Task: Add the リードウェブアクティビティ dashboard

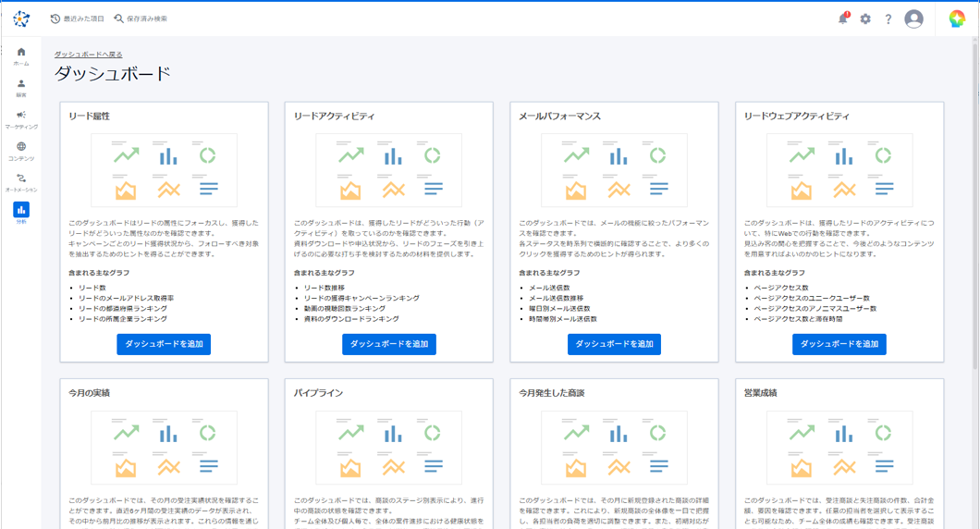Action: tap(839, 344)
